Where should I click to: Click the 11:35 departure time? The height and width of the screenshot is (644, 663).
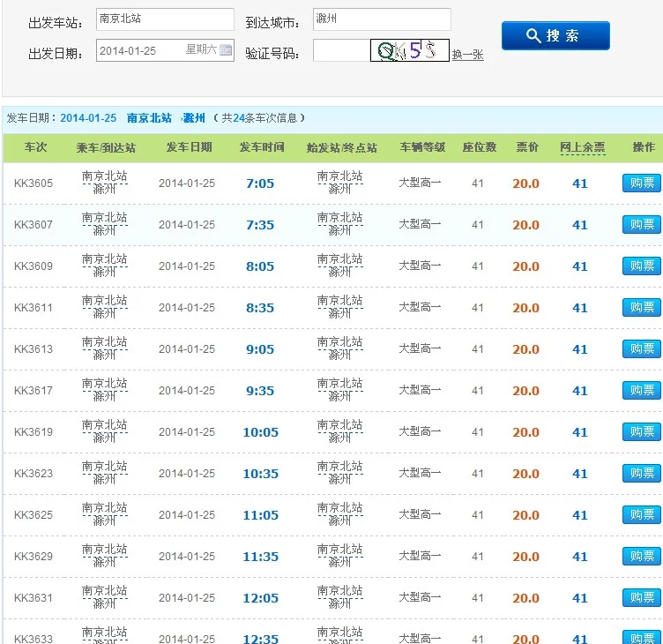click(x=260, y=557)
